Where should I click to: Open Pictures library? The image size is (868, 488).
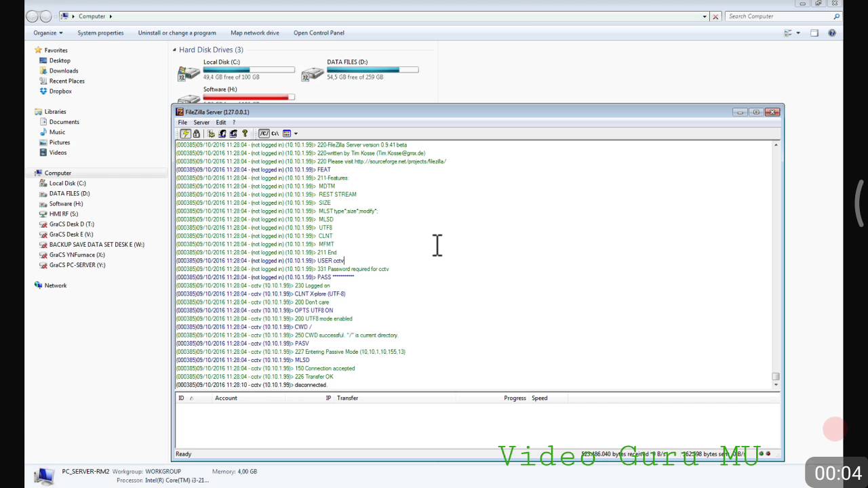tap(59, 142)
